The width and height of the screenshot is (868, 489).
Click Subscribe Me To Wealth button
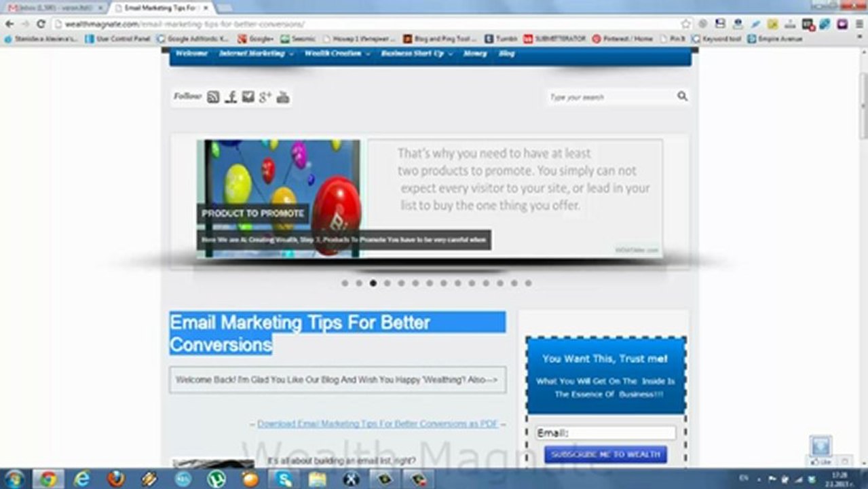point(605,454)
